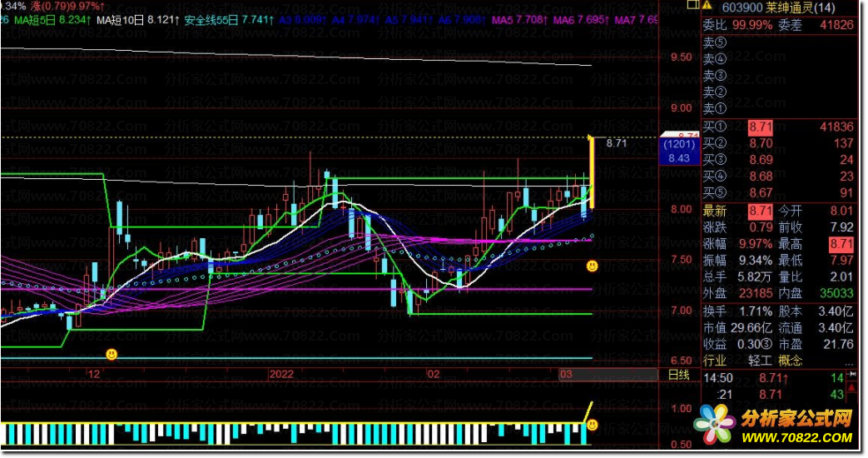Select the 买③ bid row at 8.69
868x458 pixels.
[x=779, y=160]
